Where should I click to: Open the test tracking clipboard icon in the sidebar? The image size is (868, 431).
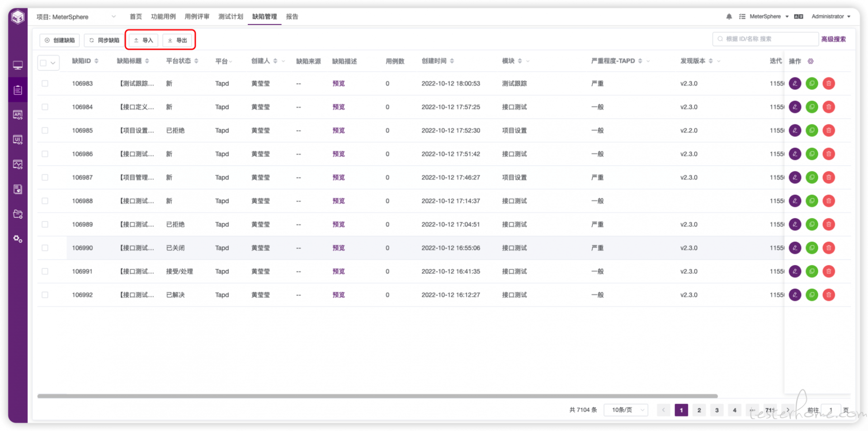(x=18, y=90)
